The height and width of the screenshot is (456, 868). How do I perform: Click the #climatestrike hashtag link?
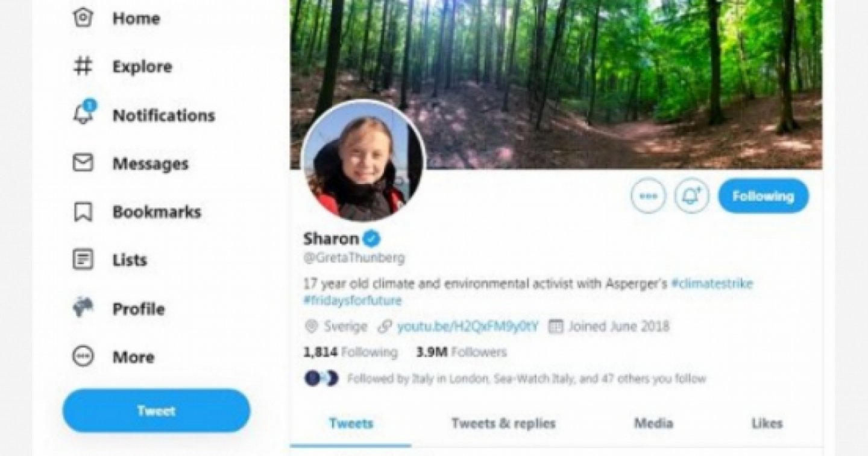(712, 283)
